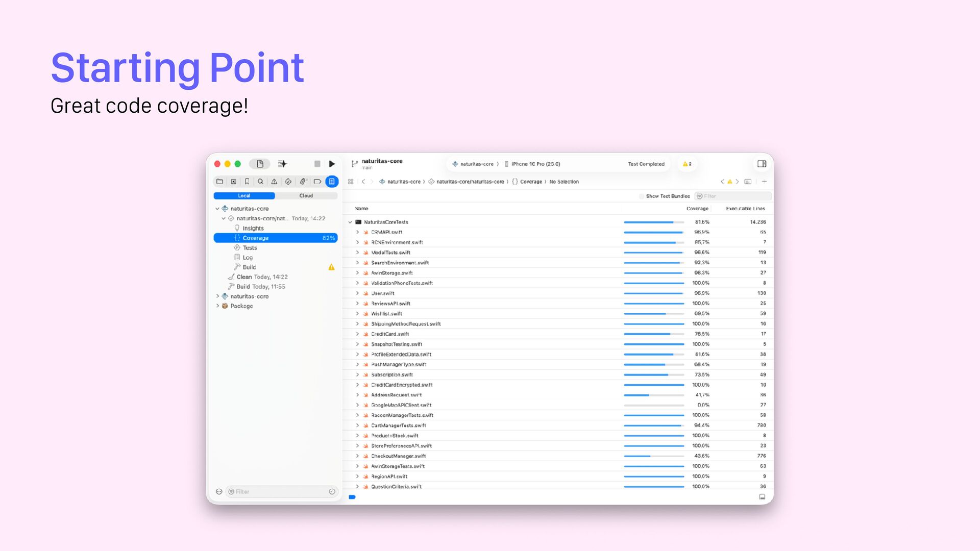
Task: Enable Show Test Bundles checkbox
Action: pos(642,196)
